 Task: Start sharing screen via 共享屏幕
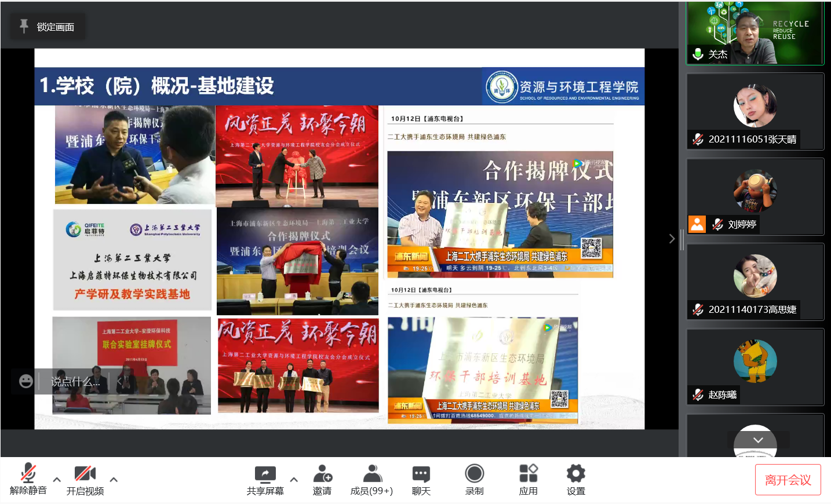pyautogui.click(x=265, y=479)
